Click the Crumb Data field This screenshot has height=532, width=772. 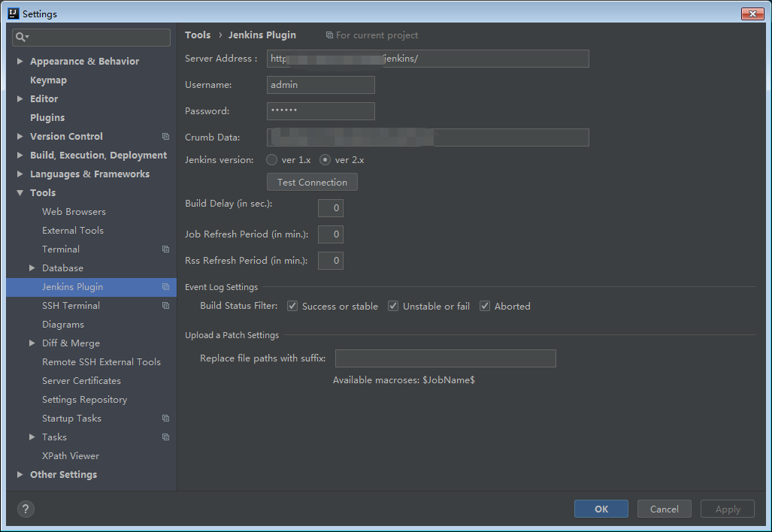[x=428, y=138]
